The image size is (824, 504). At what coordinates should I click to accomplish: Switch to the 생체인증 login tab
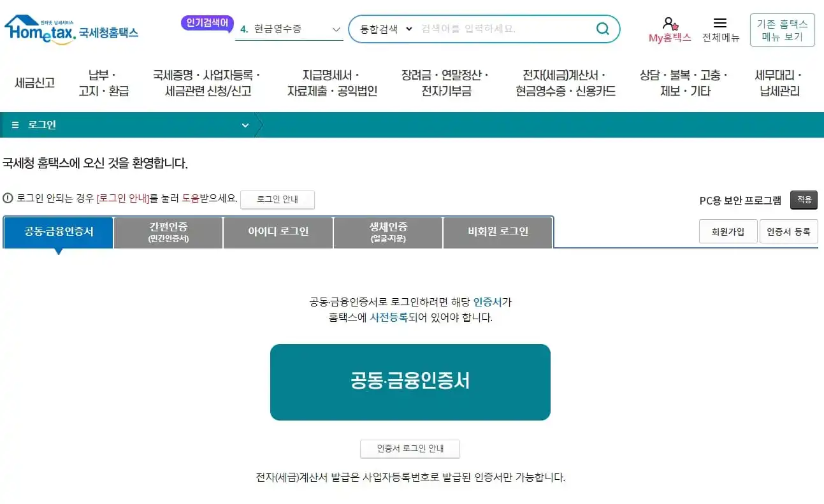(387, 232)
